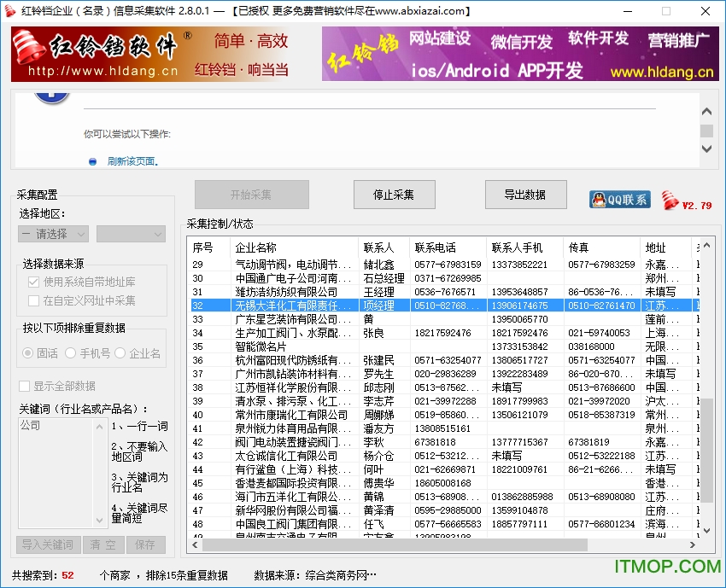Click the data table vertical scrollbar thumb
726x588 pixels.
(x=706, y=450)
